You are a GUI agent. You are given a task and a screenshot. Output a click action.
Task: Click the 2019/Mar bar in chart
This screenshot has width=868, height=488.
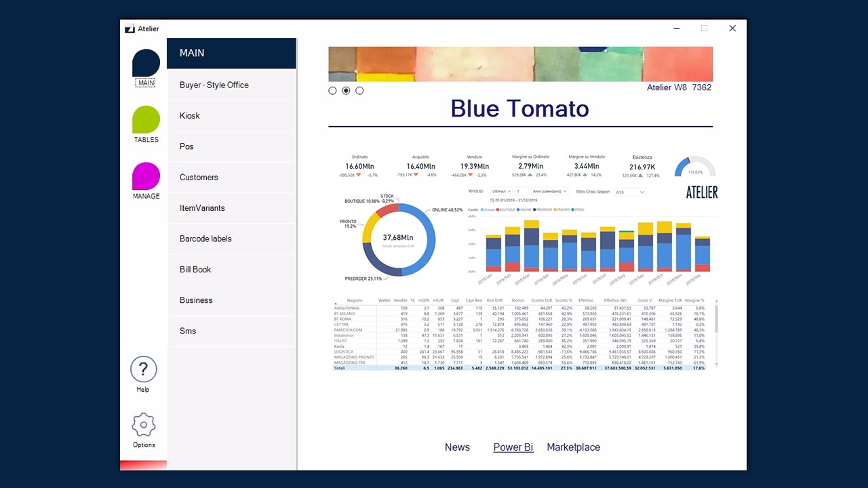point(531,245)
